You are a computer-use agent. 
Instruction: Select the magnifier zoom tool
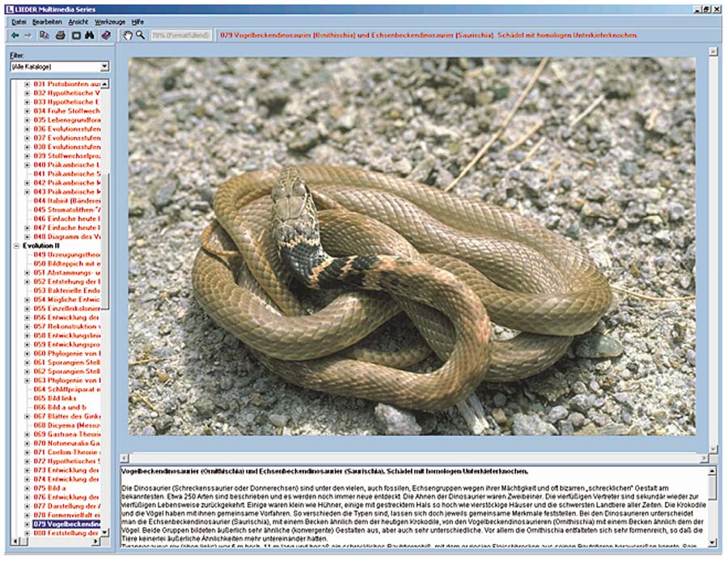(141, 36)
